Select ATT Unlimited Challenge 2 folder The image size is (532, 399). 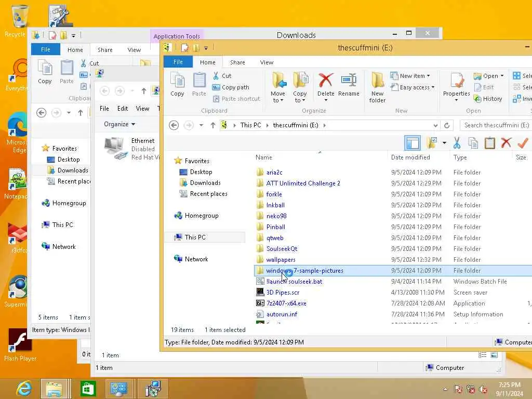coord(303,183)
